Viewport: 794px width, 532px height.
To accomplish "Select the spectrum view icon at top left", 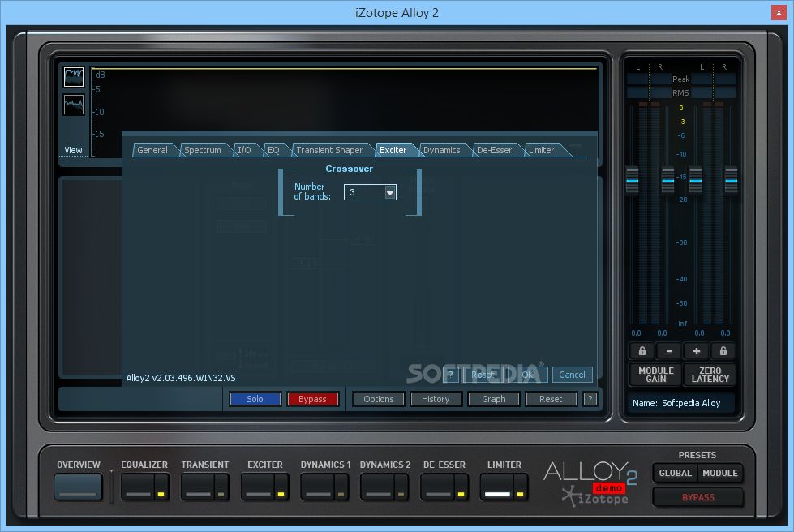I will [x=74, y=77].
